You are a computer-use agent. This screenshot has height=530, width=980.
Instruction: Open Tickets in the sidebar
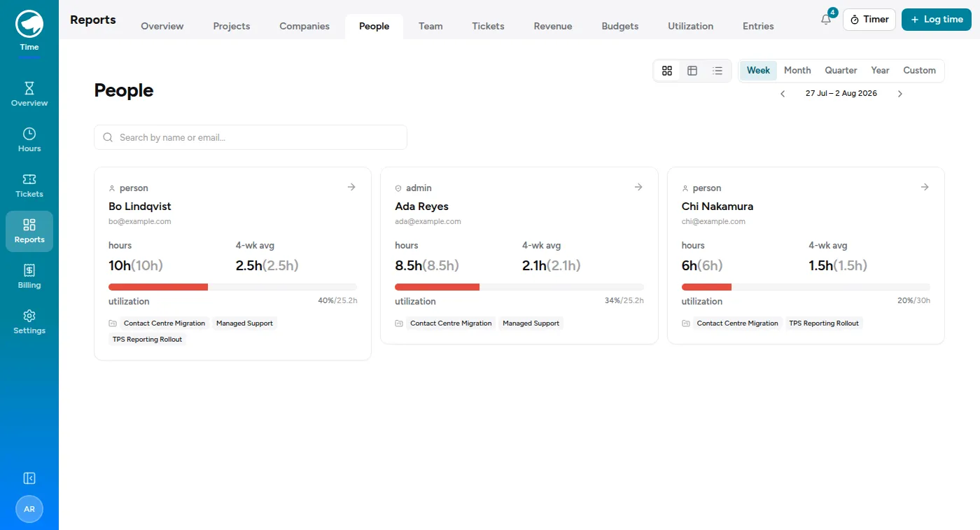[x=29, y=186]
